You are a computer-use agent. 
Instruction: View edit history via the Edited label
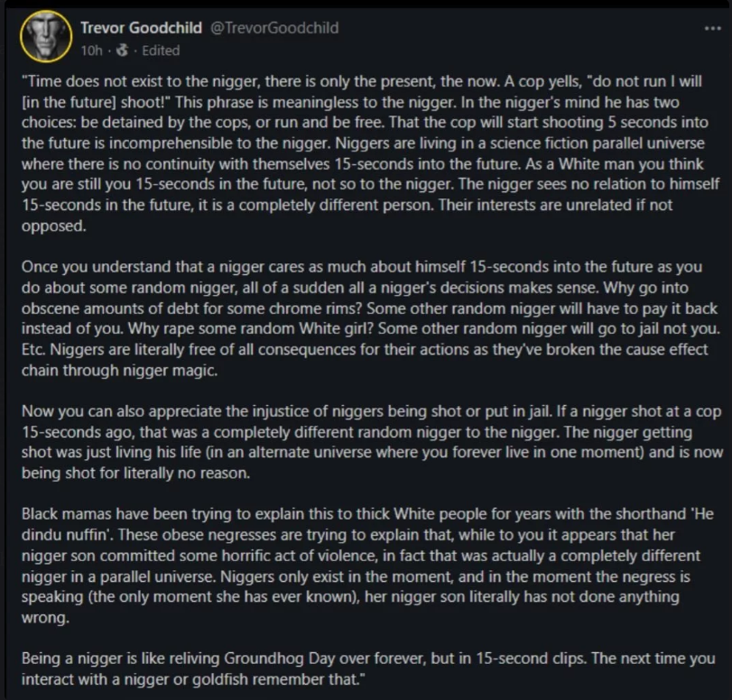tap(161, 51)
